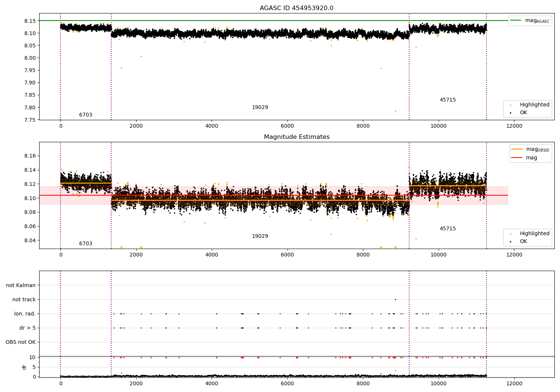Click x-tick 10000 on the bottom plot
The width and height of the screenshot is (560, 392).
click(438, 383)
